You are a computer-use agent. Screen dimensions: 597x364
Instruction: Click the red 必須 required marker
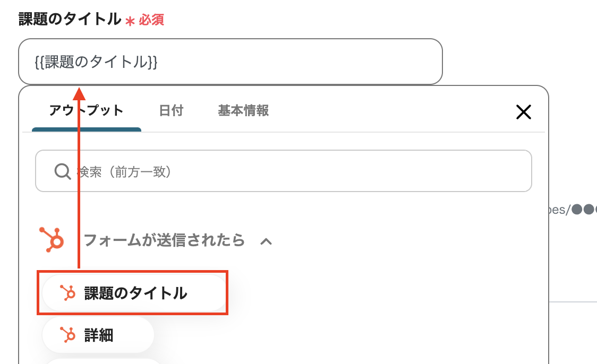(x=151, y=20)
